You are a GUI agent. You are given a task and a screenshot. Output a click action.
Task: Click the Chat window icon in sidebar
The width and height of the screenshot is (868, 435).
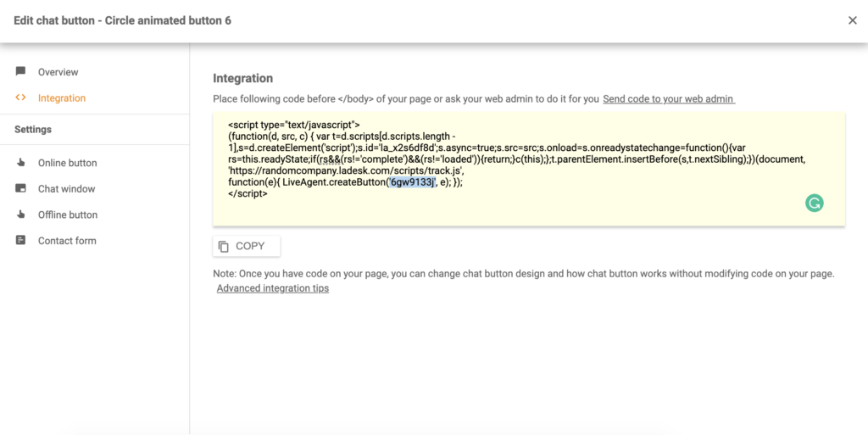point(20,188)
